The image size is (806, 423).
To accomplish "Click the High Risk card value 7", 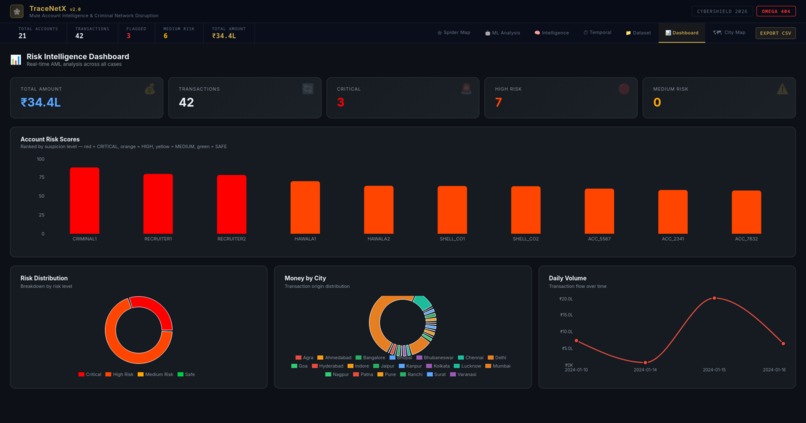I will [498, 102].
